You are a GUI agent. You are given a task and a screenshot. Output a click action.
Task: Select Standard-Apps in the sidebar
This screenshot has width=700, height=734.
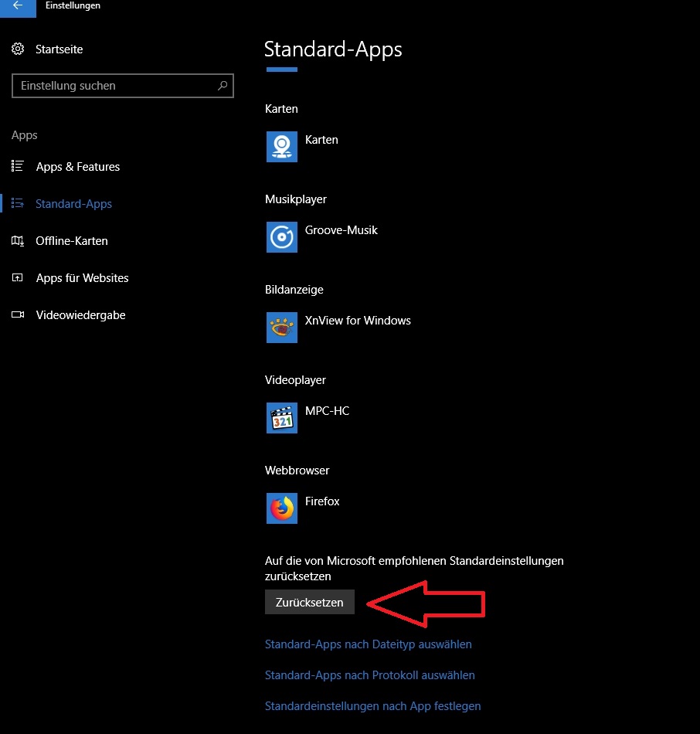tap(73, 204)
